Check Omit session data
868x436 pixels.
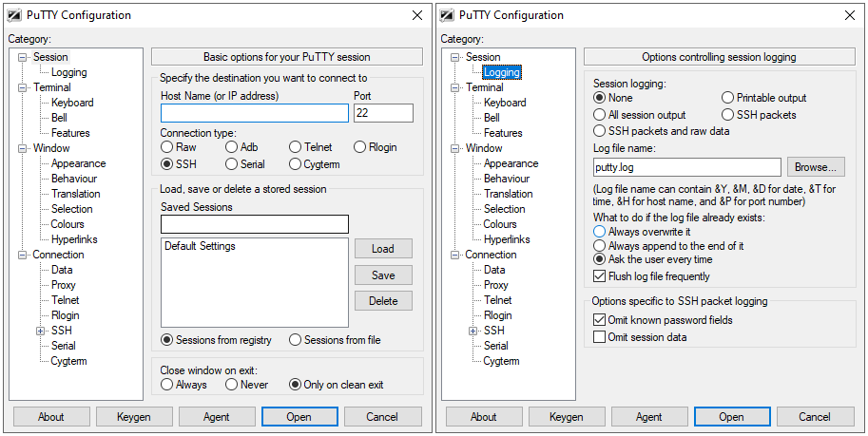640,337
